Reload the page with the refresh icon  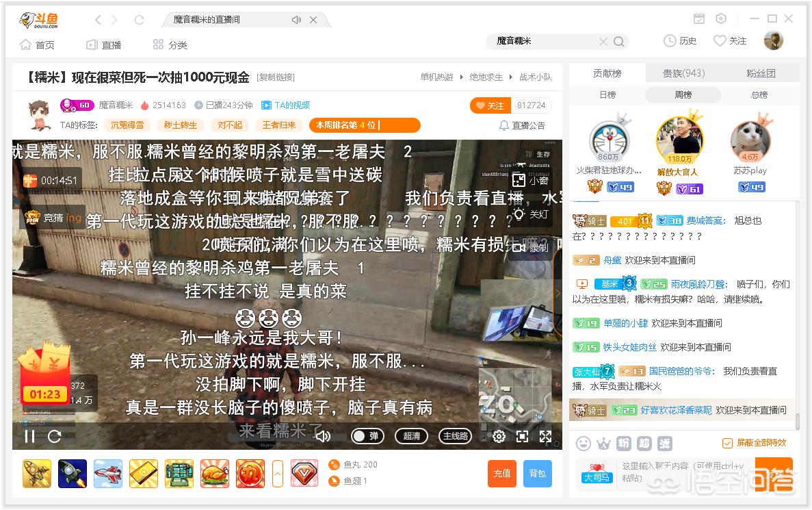(x=139, y=20)
